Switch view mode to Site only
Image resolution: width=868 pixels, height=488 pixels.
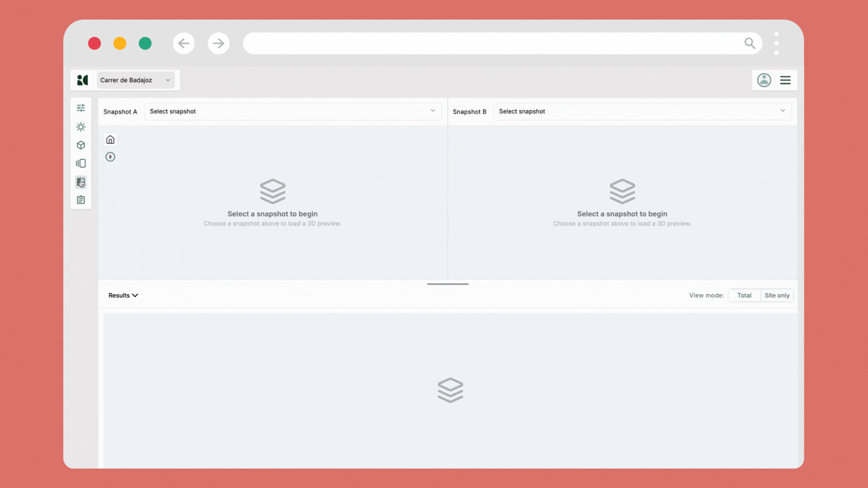pyautogui.click(x=777, y=296)
